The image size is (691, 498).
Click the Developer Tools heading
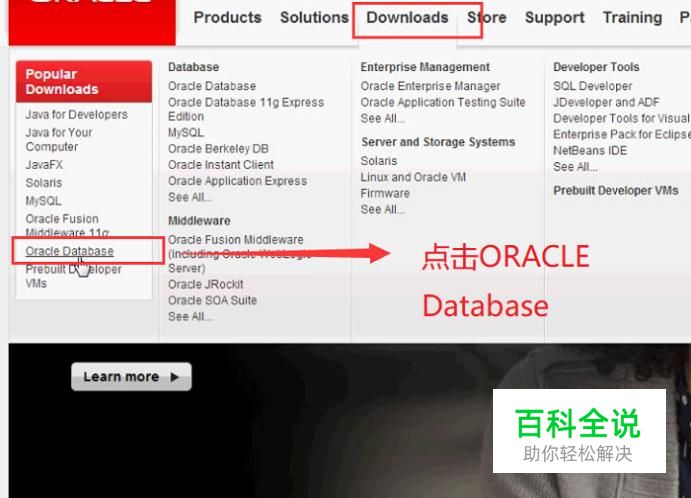click(596, 67)
